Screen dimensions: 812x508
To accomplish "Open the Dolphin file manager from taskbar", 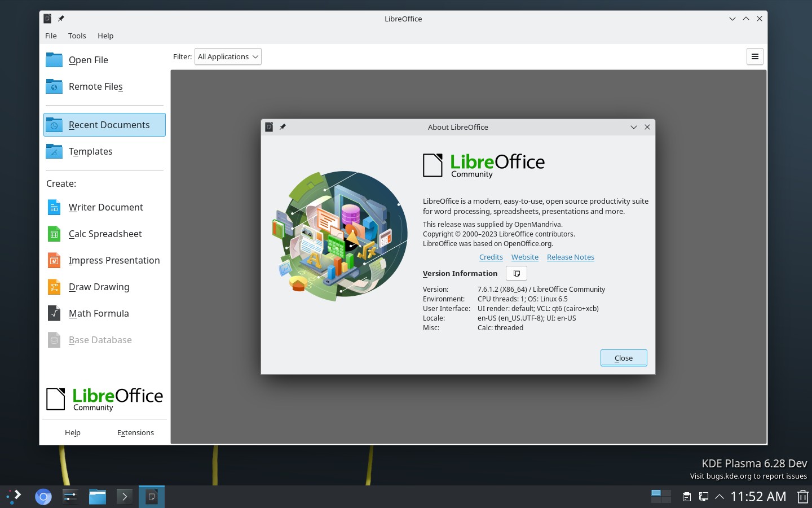I will [97, 497].
